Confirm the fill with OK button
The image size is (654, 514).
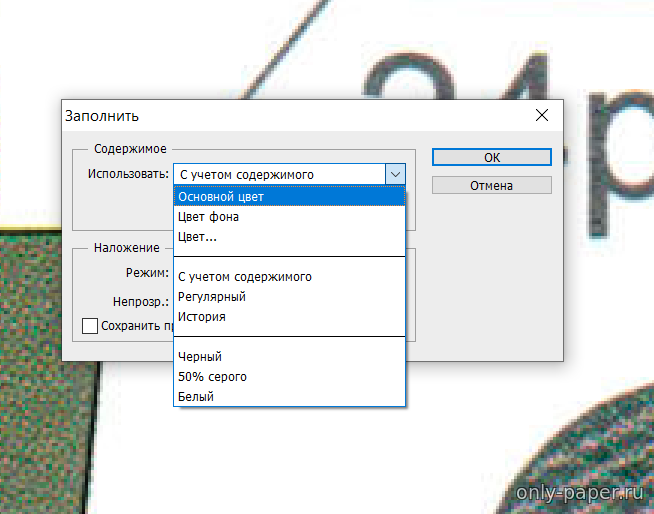[x=491, y=157]
